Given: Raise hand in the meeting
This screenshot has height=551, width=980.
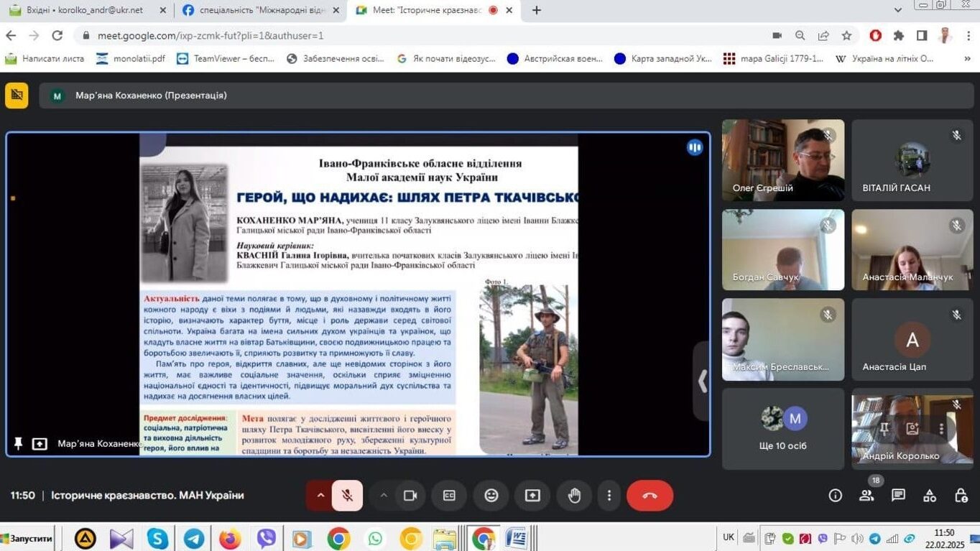Looking at the screenshot, I should (x=574, y=496).
